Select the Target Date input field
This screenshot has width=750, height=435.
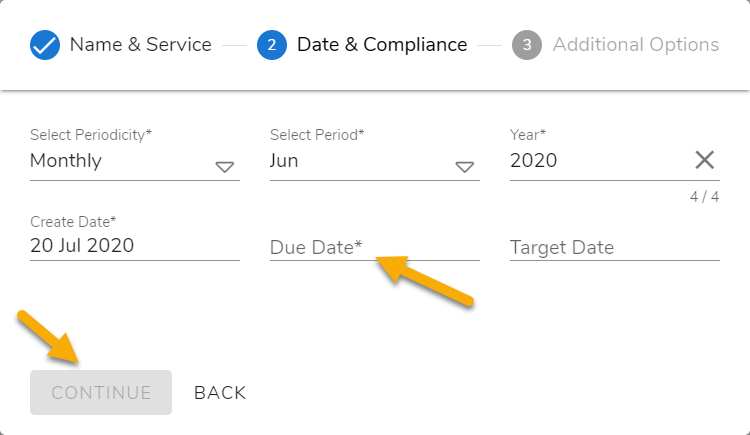(614, 247)
